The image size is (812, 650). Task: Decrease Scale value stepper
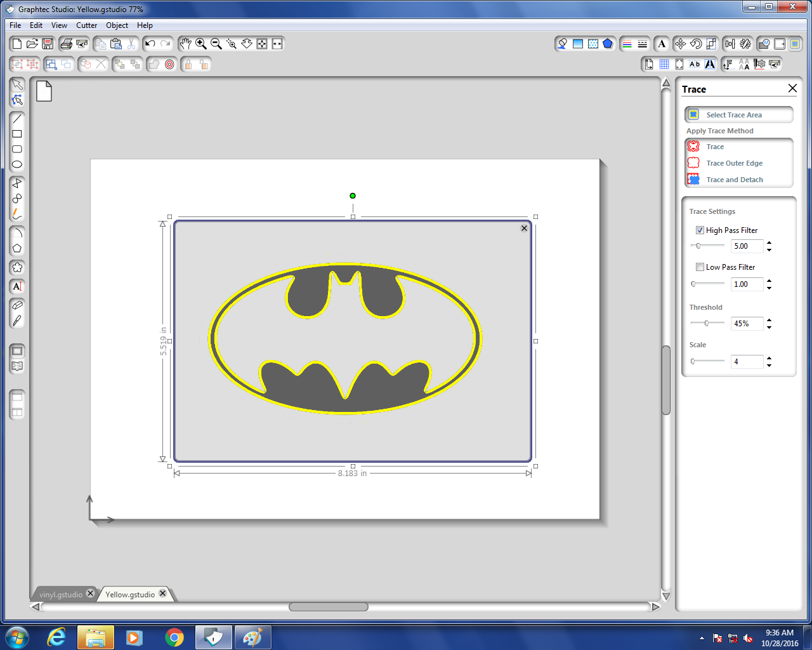pyautogui.click(x=769, y=365)
